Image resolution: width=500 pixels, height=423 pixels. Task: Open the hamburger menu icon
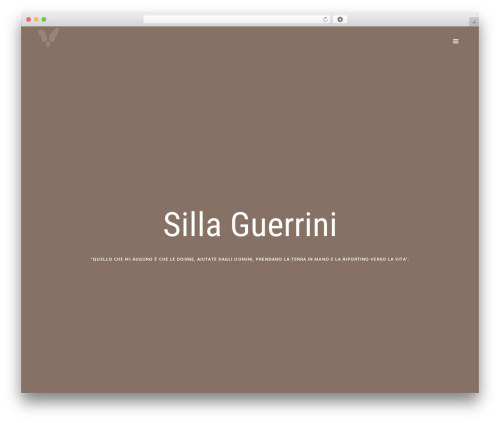pyautogui.click(x=455, y=41)
